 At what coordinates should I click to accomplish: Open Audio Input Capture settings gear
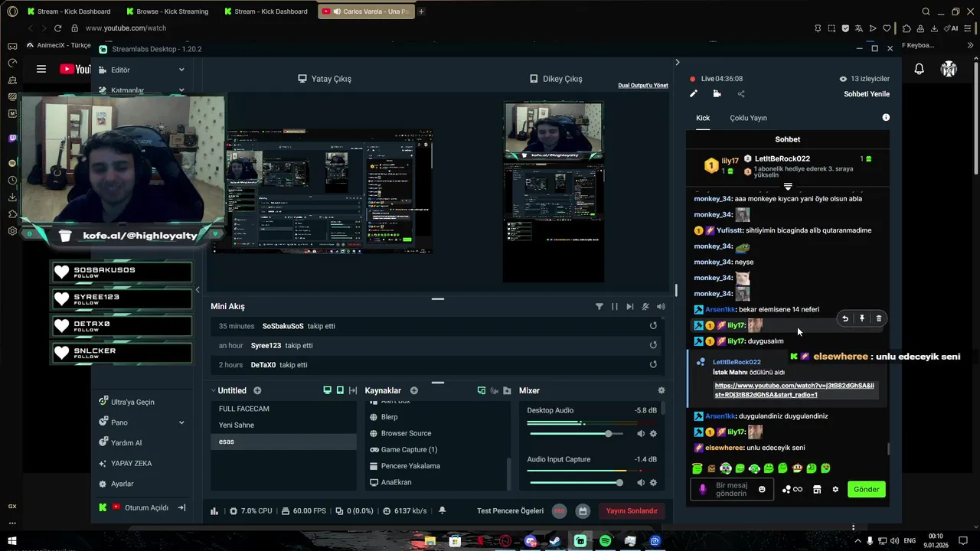click(x=653, y=483)
